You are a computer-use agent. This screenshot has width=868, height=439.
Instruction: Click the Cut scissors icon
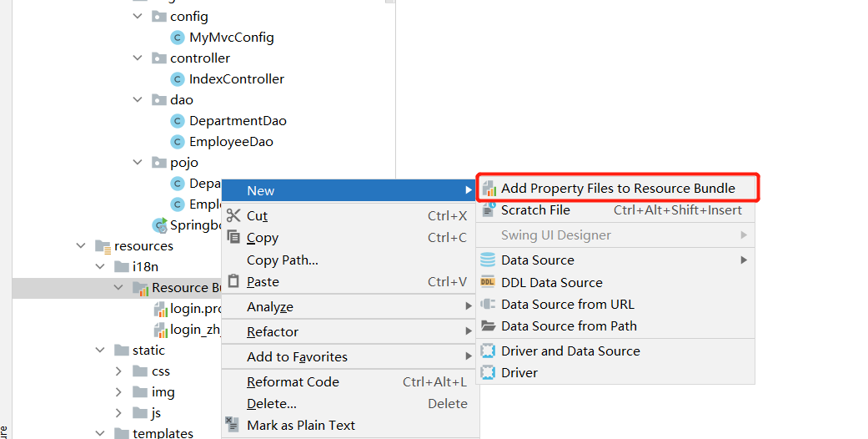tap(233, 216)
